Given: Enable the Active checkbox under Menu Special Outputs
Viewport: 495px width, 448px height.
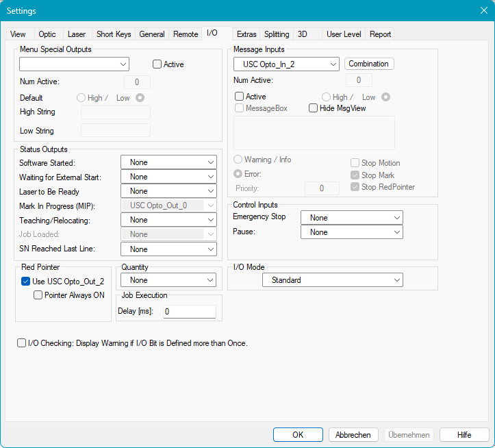Looking at the screenshot, I should [157, 64].
